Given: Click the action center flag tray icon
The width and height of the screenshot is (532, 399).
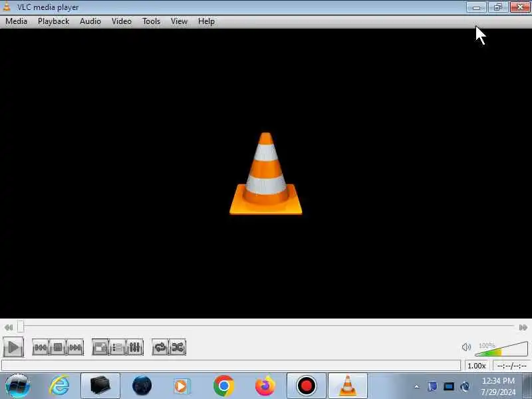Looking at the screenshot, I should tap(432, 386).
